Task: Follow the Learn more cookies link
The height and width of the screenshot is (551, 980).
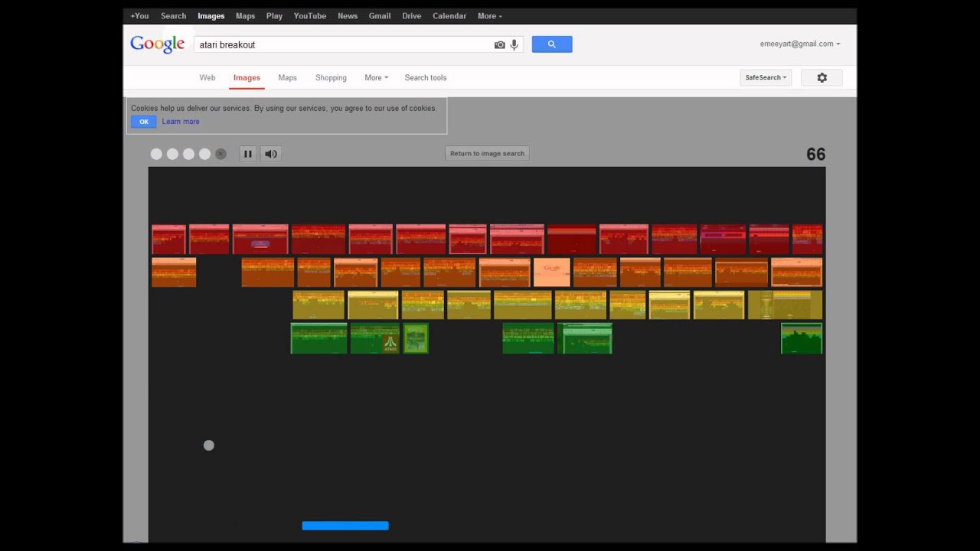Action: (x=181, y=122)
